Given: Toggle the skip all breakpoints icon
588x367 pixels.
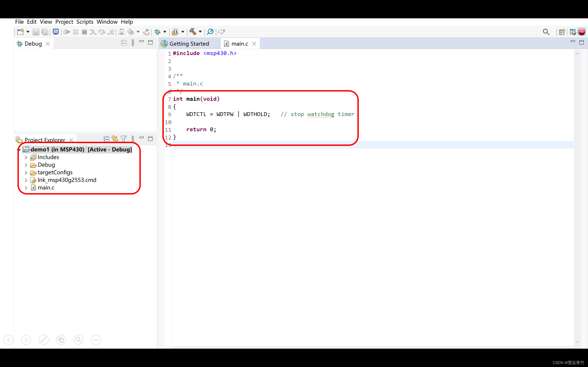Looking at the screenshot, I should coord(210,32).
